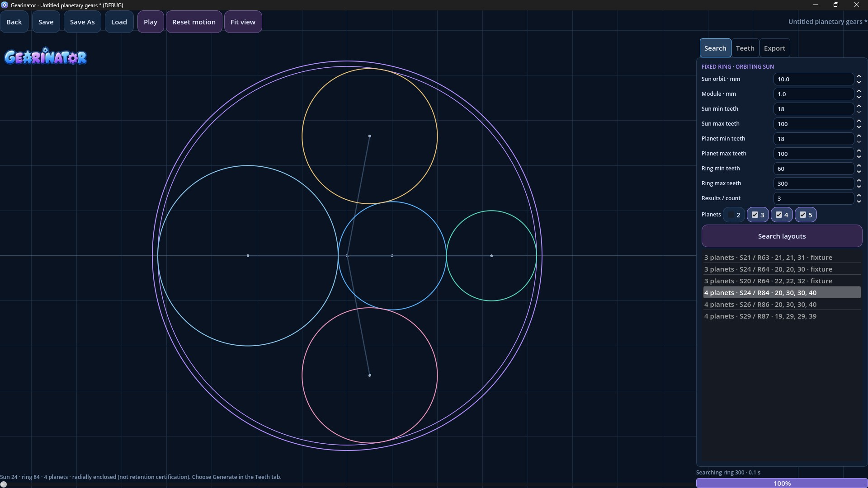Lower Ring min teeth with down arrow

tap(859, 172)
